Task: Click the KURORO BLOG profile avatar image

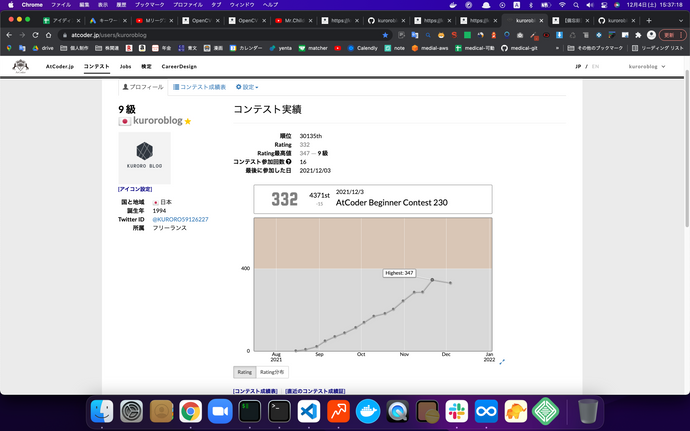Action: pyautogui.click(x=144, y=158)
